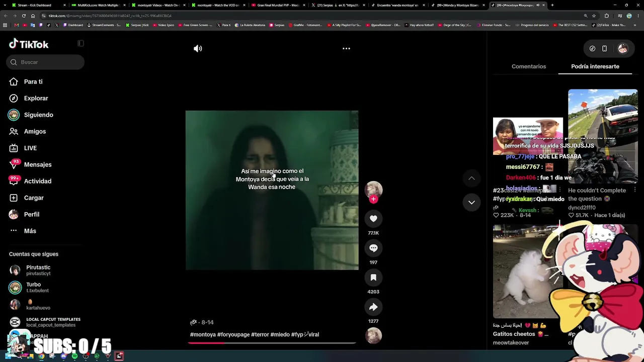
Task: Share the video with the arrow icon
Action: pos(373,307)
